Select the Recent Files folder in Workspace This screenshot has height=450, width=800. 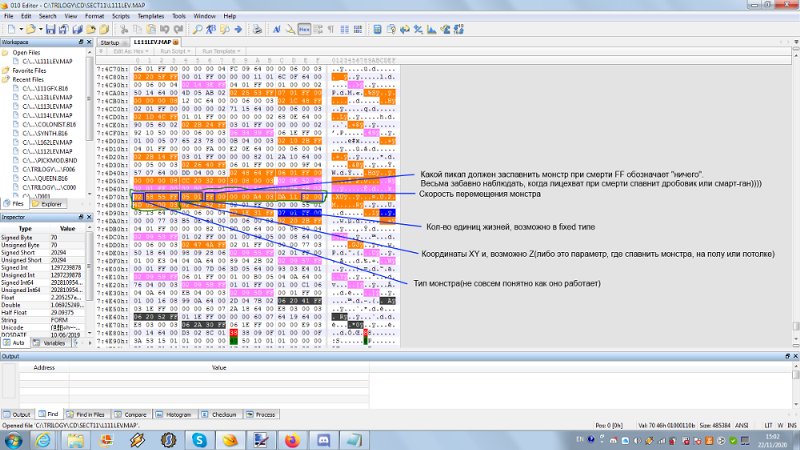(x=28, y=80)
